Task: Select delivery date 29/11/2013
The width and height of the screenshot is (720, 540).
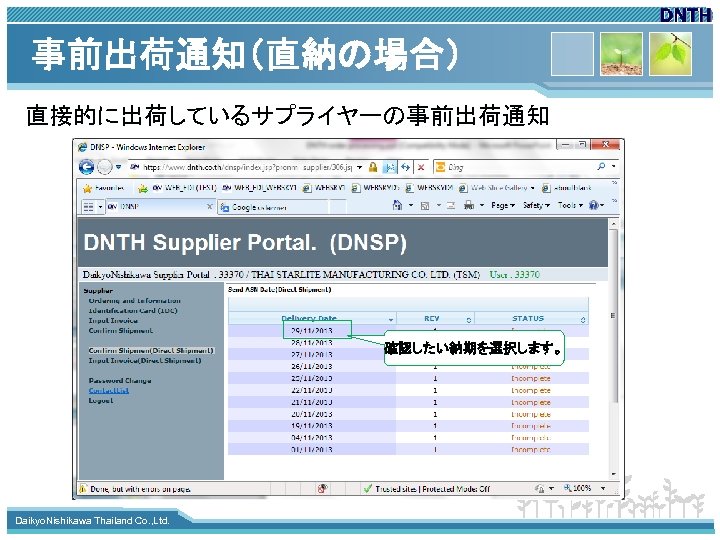Action: 312,331
